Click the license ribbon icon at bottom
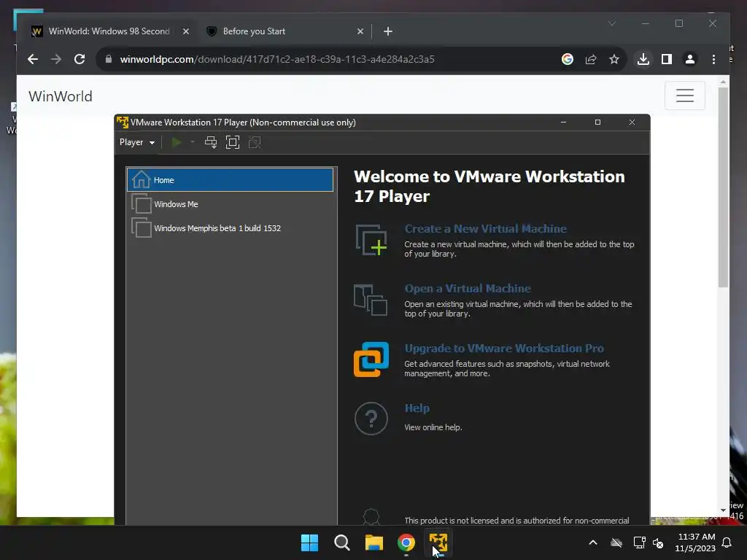Image resolution: width=747 pixels, height=560 pixels. click(x=371, y=517)
